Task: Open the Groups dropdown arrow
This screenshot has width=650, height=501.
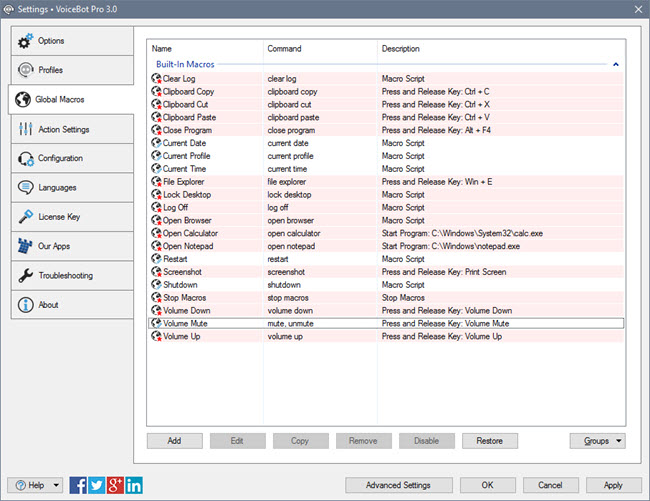Action: point(618,441)
